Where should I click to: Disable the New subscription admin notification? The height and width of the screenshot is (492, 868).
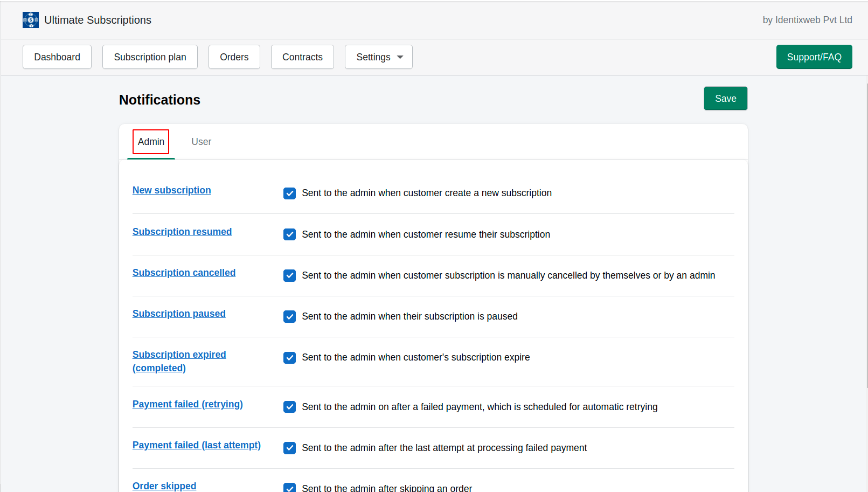coord(289,193)
